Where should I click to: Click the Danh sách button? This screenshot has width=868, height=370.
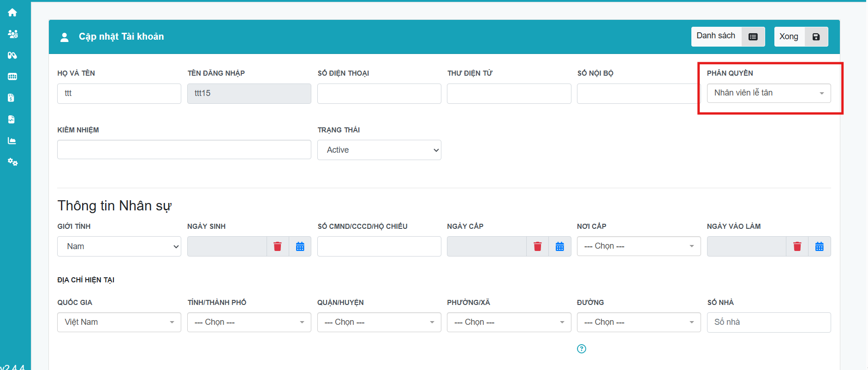click(x=727, y=36)
